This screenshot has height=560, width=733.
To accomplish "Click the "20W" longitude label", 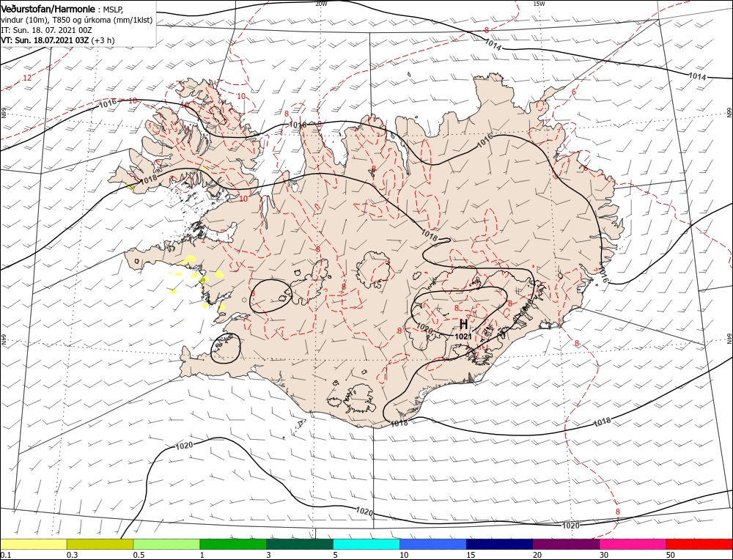I will [x=321, y=3].
